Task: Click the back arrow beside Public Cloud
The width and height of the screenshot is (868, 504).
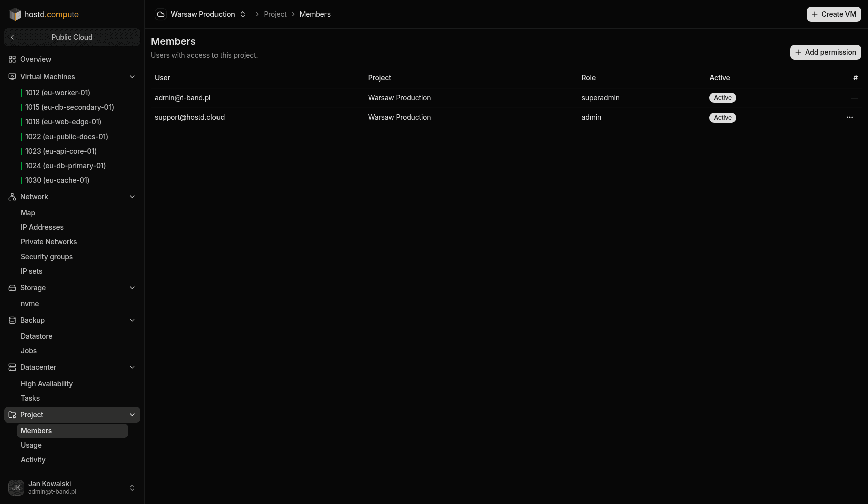Action: 12,37
